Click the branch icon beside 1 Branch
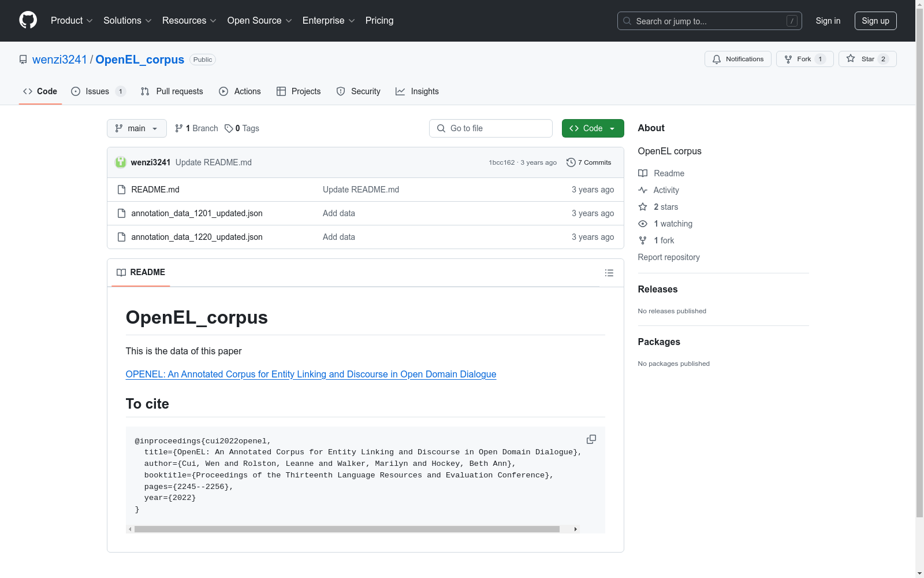The image size is (924, 578). 179,128
